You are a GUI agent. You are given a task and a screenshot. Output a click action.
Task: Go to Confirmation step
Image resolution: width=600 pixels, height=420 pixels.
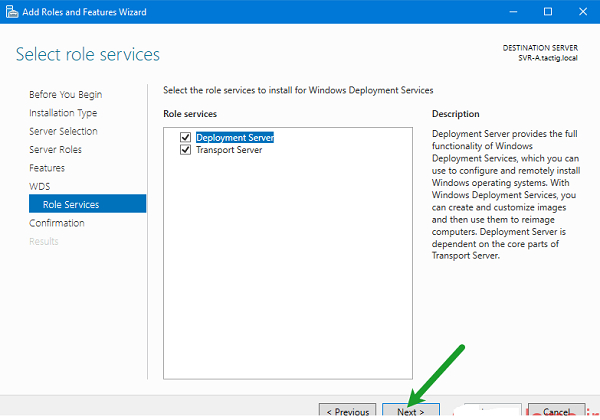coord(57,223)
